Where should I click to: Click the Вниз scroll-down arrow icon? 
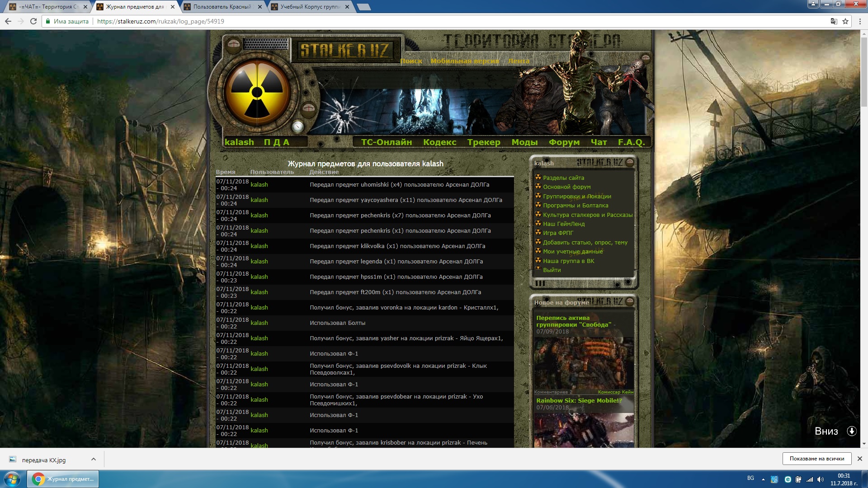point(852,431)
